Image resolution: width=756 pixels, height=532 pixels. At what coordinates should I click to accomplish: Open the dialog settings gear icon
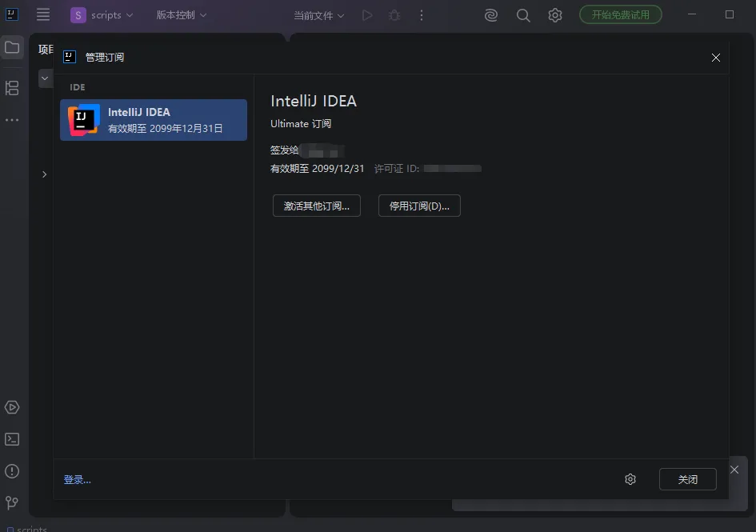point(630,479)
